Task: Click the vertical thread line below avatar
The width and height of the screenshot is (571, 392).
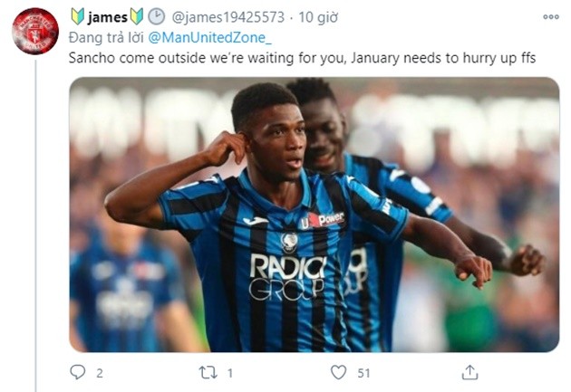Action: (x=35, y=225)
